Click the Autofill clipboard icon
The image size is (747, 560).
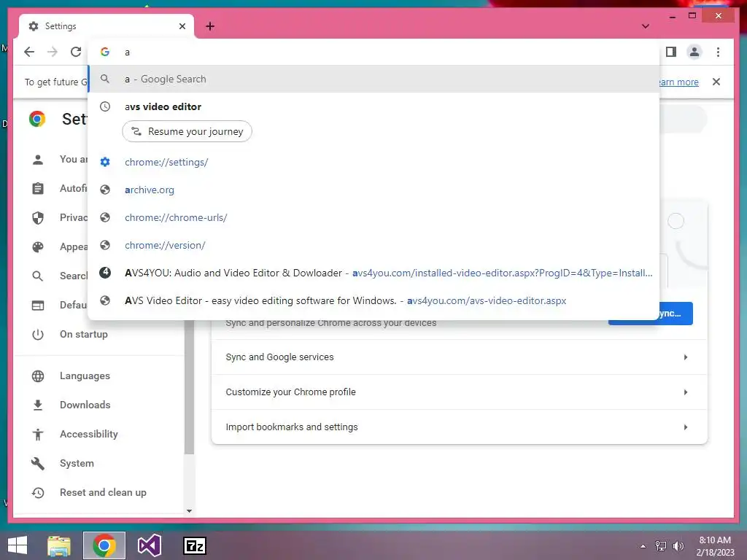(38, 189)
